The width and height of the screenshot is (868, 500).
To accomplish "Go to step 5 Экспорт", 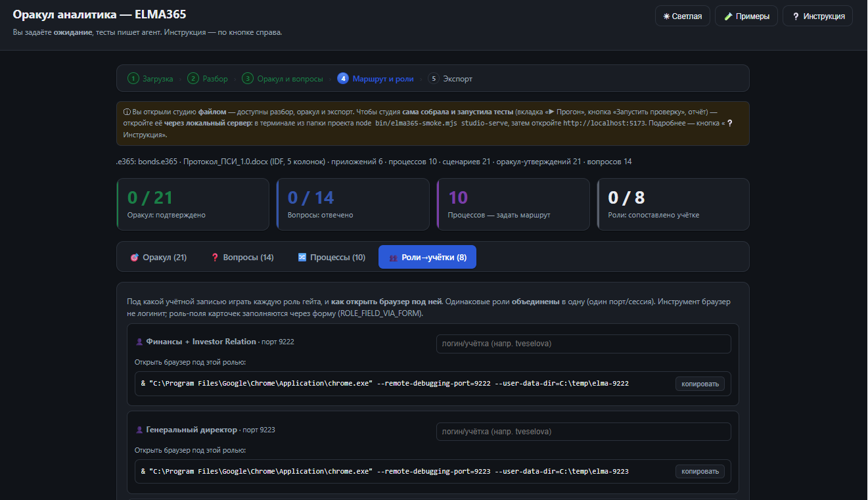I will pos(450,79).
